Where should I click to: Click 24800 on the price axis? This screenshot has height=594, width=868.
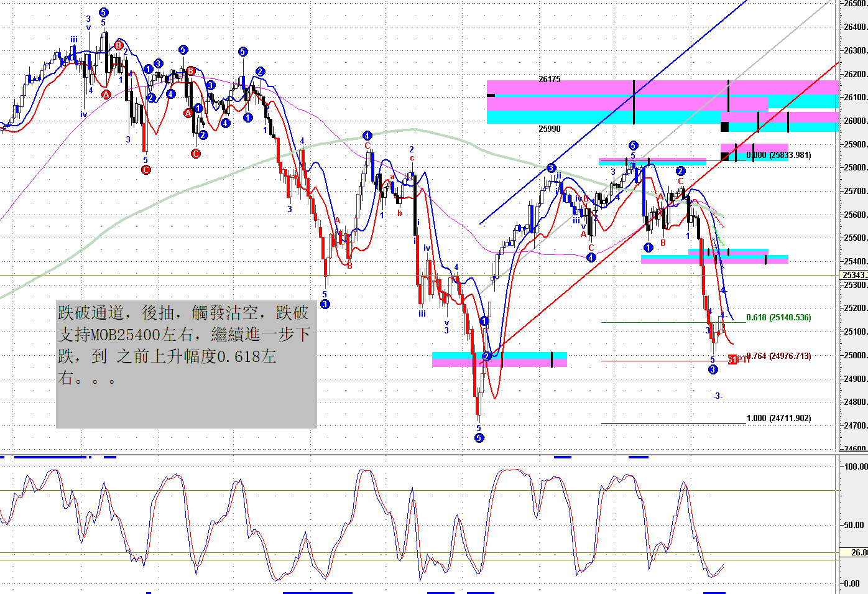pyautogui.click(x=856, y=402)
